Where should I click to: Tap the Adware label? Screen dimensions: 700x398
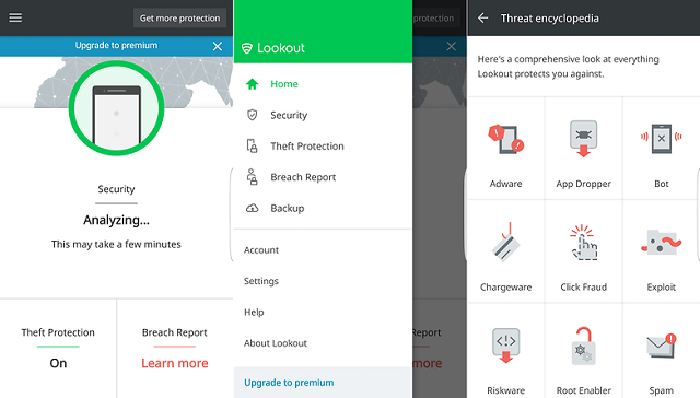coord(506,184)
